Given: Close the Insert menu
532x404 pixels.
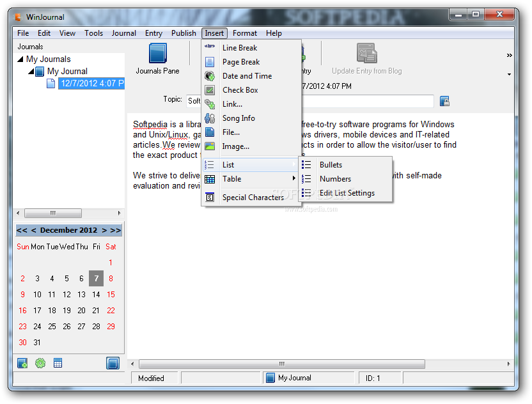Looking at the screenshot, I should coord(214,33).
